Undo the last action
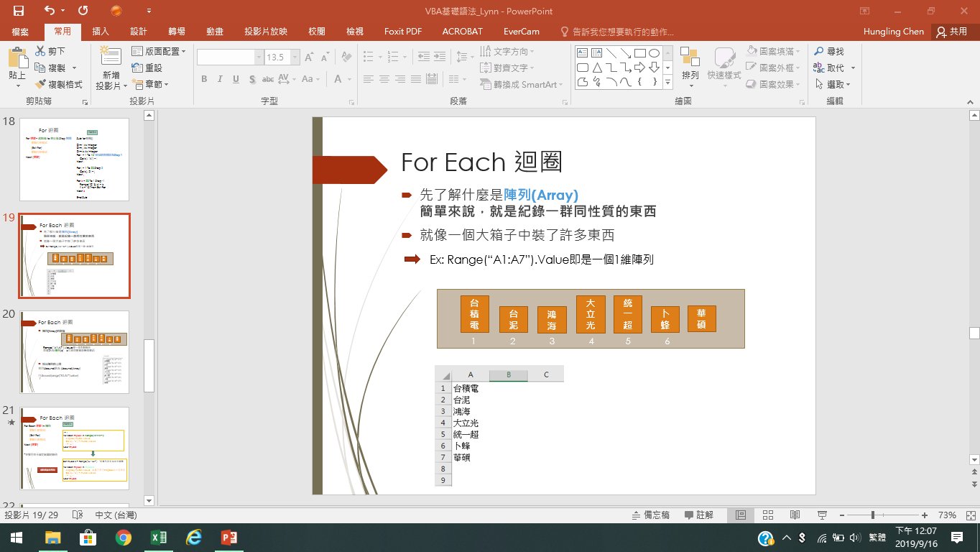980x552 pixels. click(x=50, y=11)
